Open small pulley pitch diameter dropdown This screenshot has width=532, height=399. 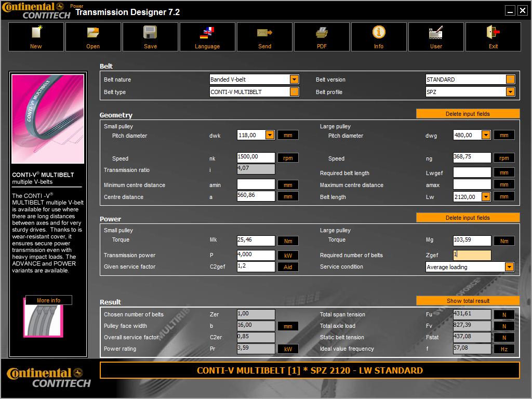tap(270, 135)
